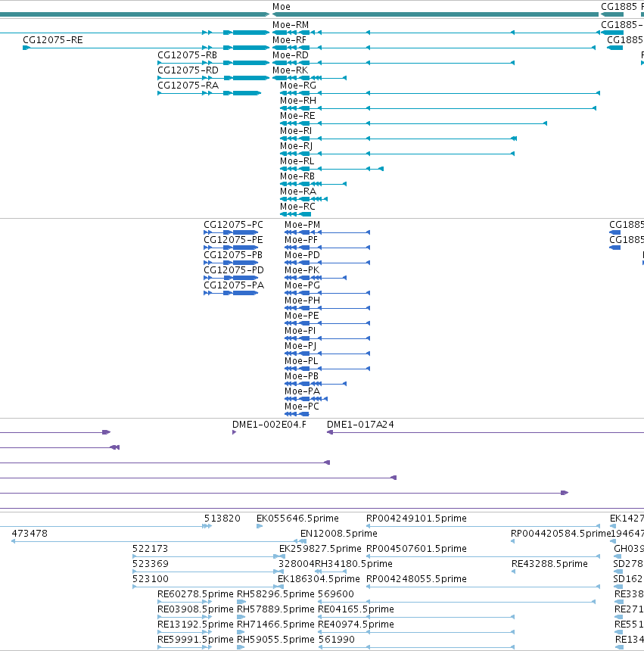The height and width of the screenshot is (651, 644).
Task: Open the Moe-RI transcript label
Action: (296, 131)
